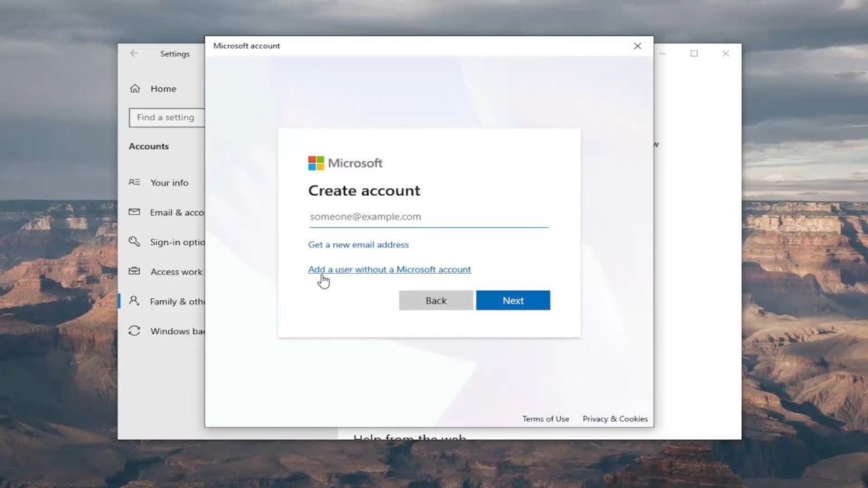Image resolution: width=868 pixels, height=488 pixels.
Task: Click the Create account heading
Action: [364, 191]
